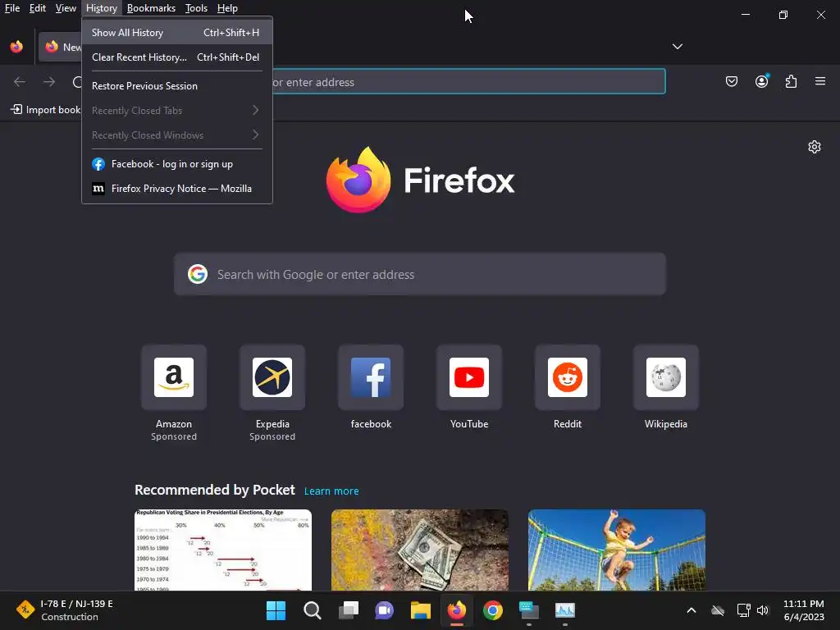Open the dollar bills Pocket article
Viewport: 840px width, 630px height.
[420, 550]
